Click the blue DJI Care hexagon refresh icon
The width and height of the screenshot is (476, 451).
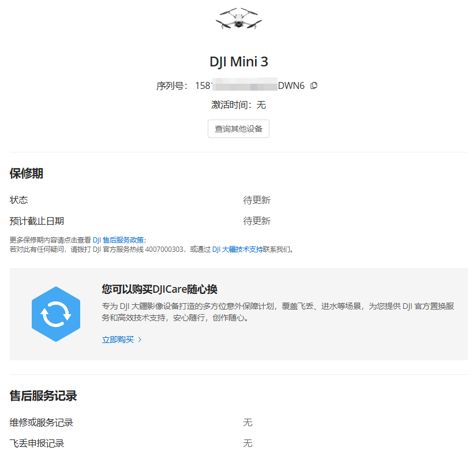(56, 314)
